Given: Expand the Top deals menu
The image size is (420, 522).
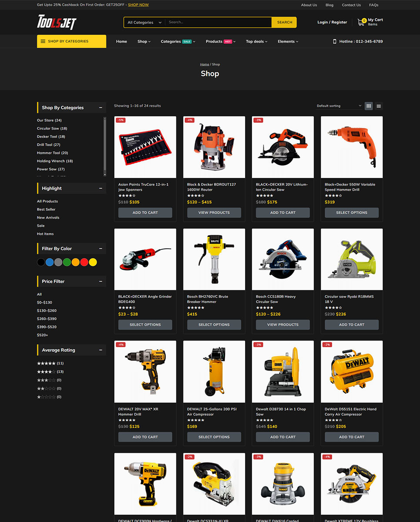Looking at the screenshot, I should (256, 41).
